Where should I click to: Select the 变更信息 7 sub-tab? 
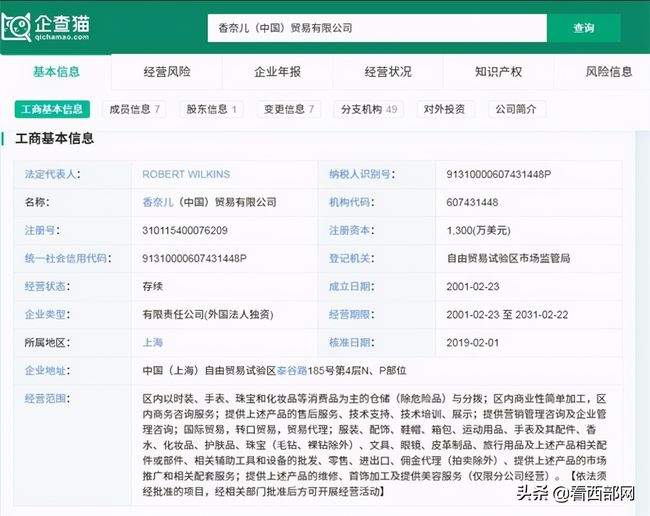click(x=289, y=109)
